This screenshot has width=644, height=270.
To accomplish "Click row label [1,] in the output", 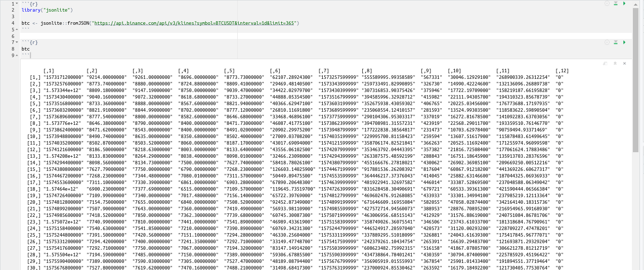I will [x=35, y=77].
